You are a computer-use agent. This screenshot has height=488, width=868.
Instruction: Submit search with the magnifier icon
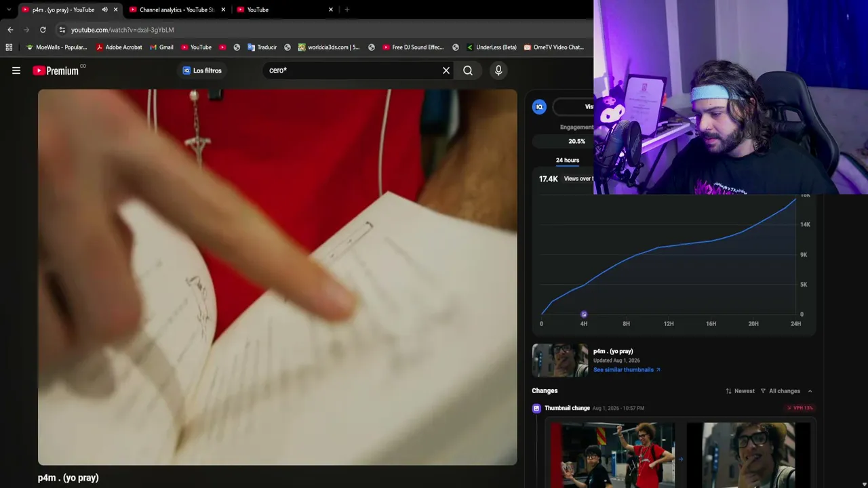468,70
